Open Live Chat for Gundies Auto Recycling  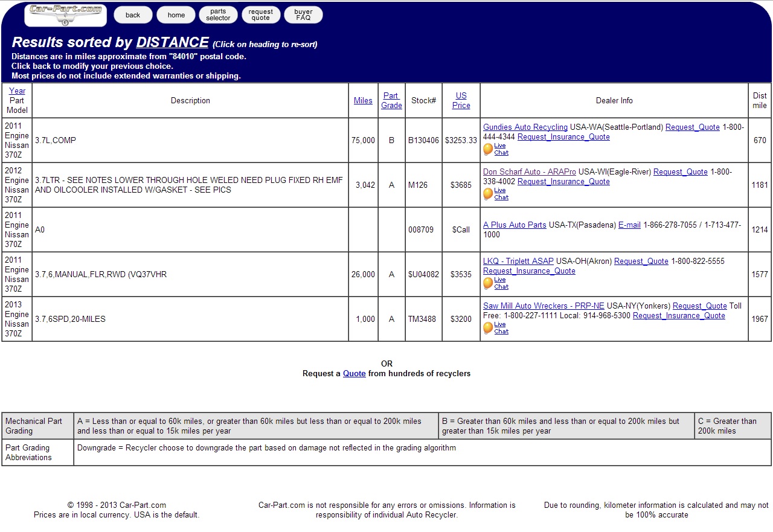[x=496, y=149]
